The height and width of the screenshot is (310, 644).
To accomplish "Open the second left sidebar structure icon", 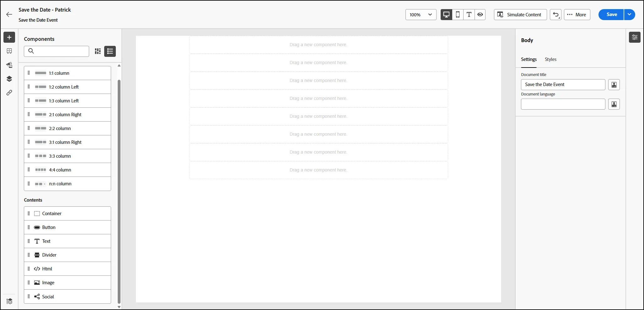I will coord(9,51).
